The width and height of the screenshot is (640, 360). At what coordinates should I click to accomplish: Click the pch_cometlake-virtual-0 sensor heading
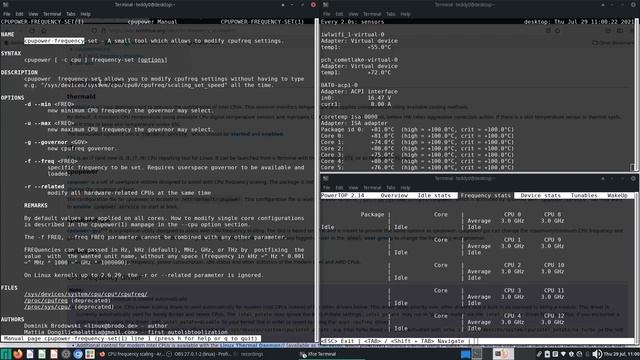coord(359,60)
